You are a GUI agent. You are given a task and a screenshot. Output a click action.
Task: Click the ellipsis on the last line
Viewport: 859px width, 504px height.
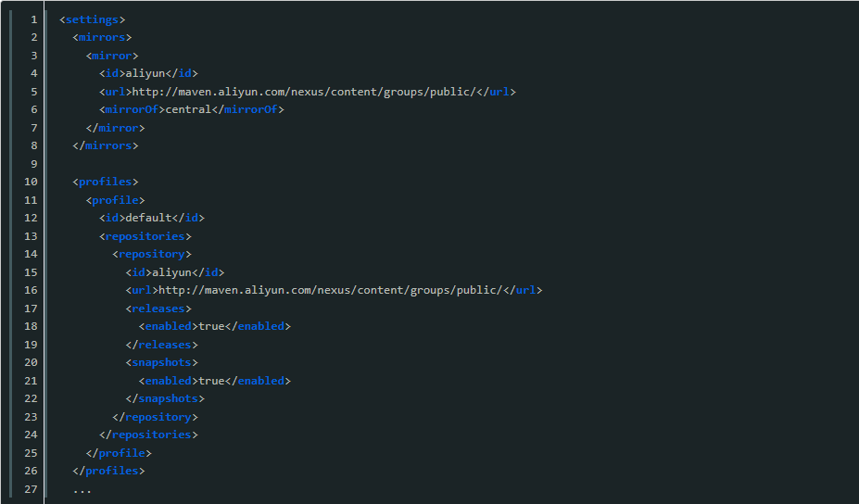pos(82,490)
